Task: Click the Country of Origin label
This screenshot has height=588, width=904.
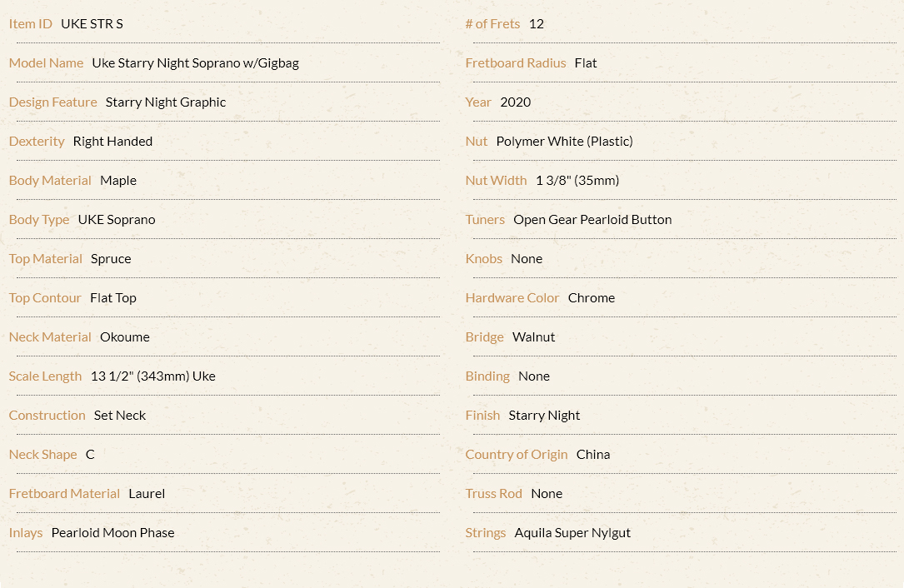Action: tap(517, 455)
